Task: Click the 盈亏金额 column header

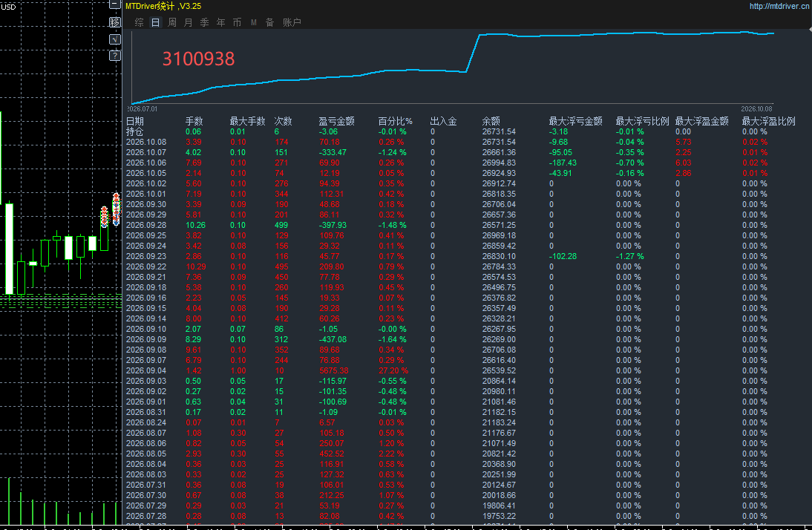Action: 337,121
